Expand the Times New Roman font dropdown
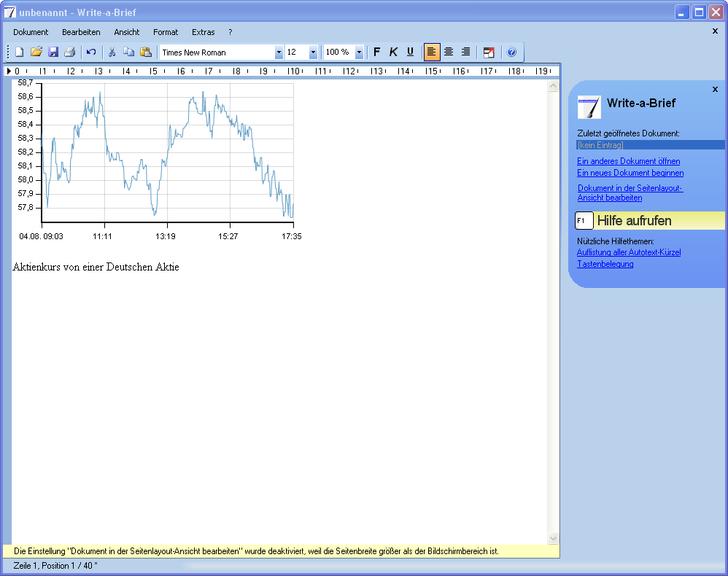 [x=279, y=52]
